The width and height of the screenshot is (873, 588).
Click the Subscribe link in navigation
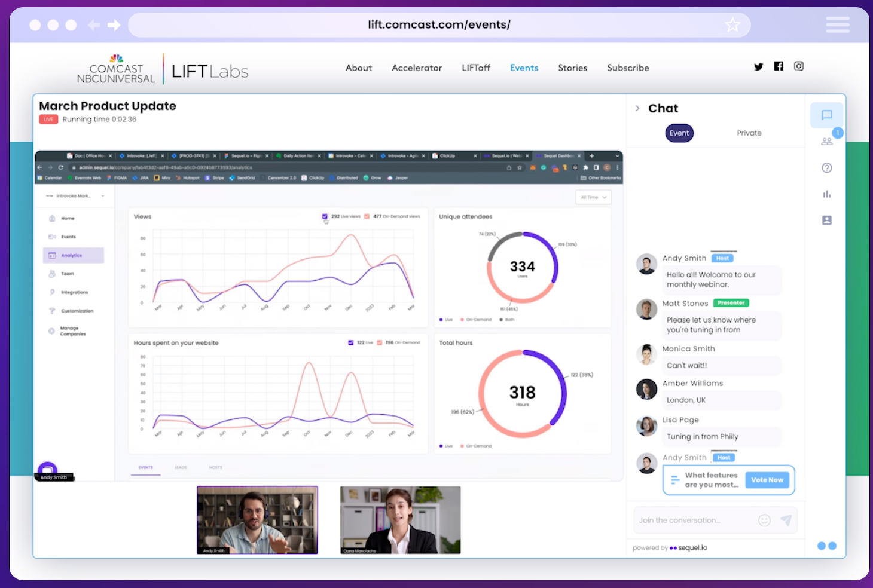coord(628,68)
